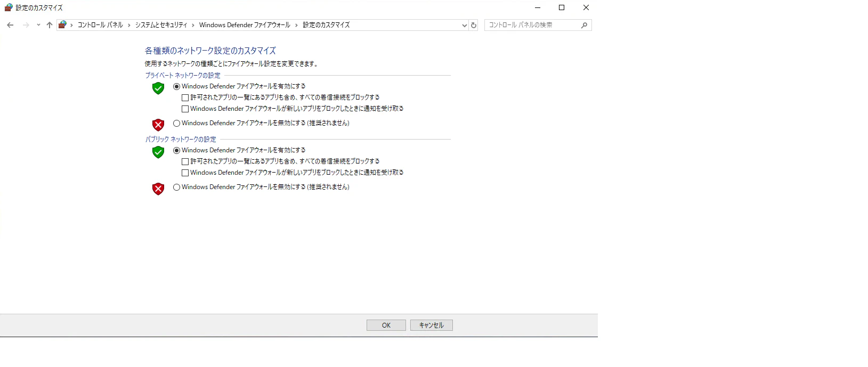This screenshot has width=868, height=367.
Task: Click window title icon in title bar
Action: 9,7
